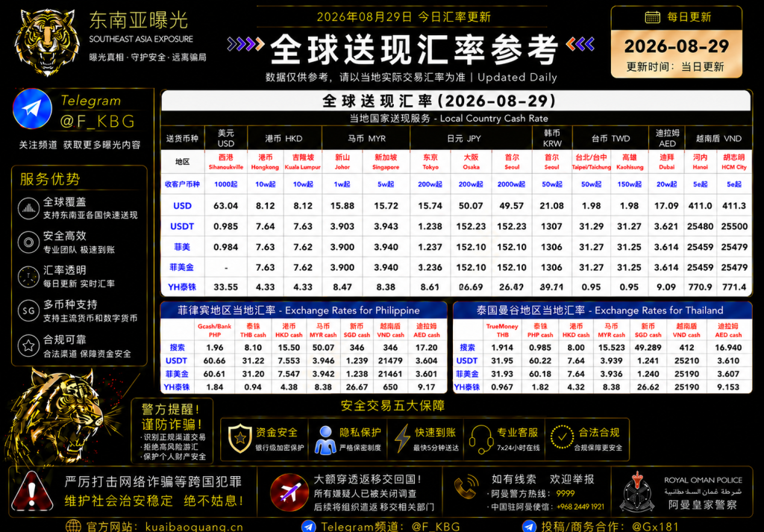Viewport: 764px width, 532px height.
Task: Click the Gcash/Bank PHP column header
Action: (x=214, y=330)
